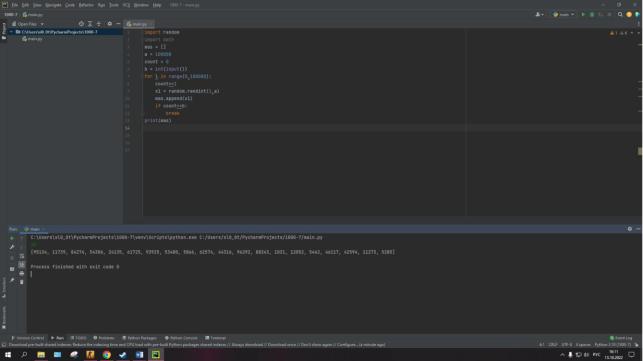Open Microsoft Word from the taskbar

(139, 354)
